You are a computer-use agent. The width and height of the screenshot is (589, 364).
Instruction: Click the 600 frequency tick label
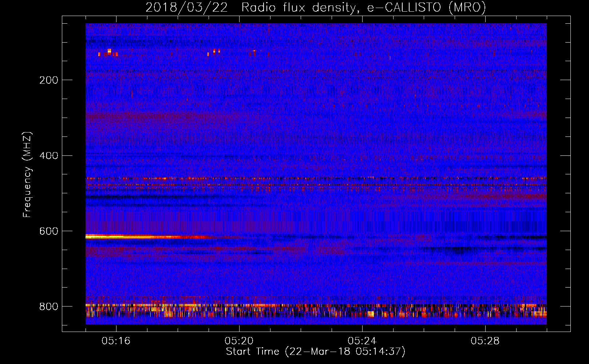49,232
